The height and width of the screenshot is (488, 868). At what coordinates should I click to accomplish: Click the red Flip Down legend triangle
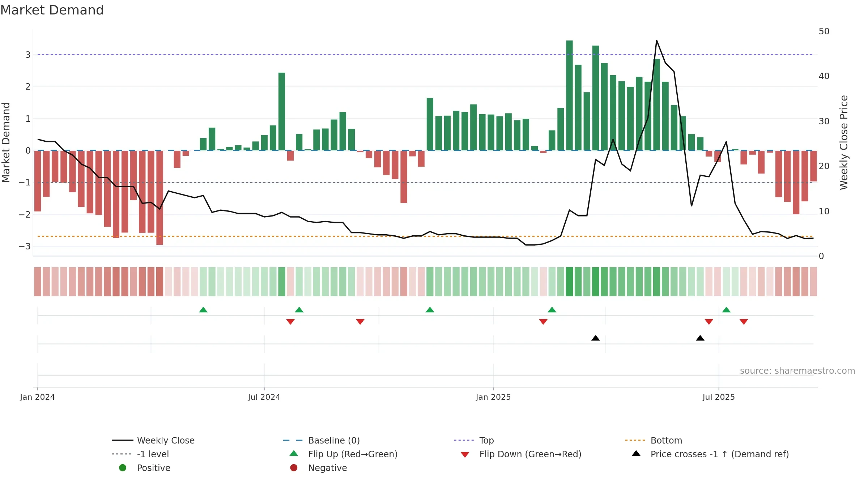click(x=465, y=455)
